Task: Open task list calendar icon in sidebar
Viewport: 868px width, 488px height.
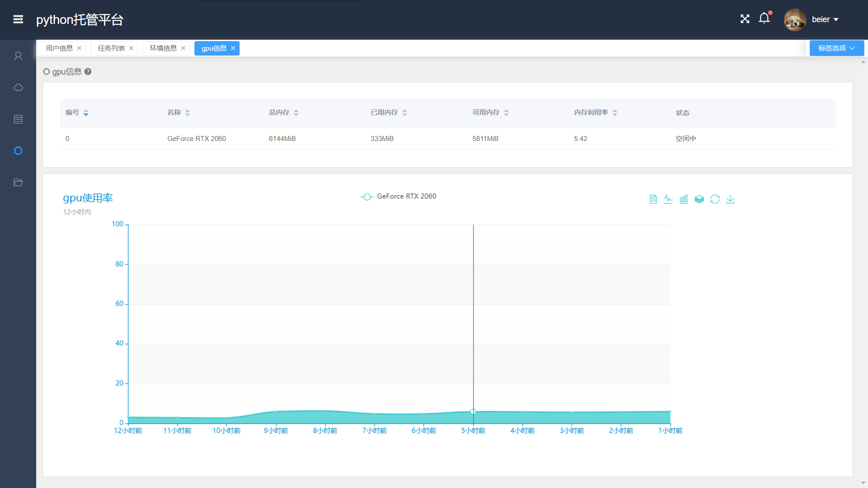Action: 18,119
